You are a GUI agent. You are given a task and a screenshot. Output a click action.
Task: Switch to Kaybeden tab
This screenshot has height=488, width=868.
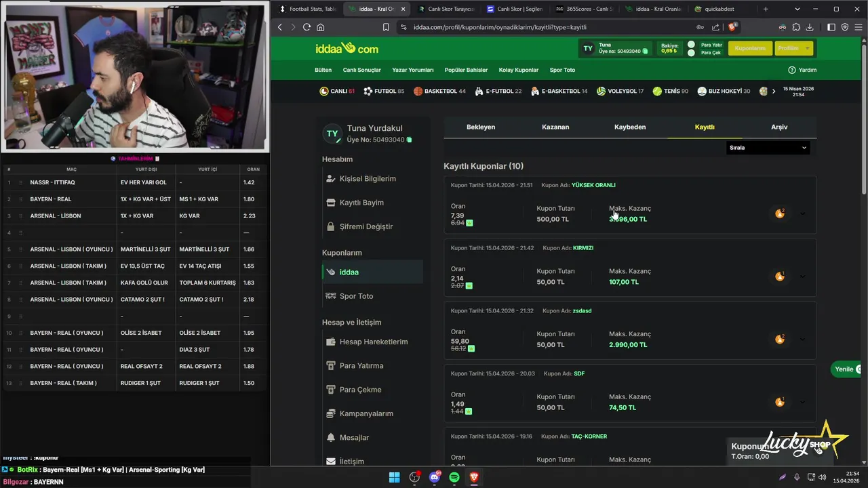tap(630, 127)
